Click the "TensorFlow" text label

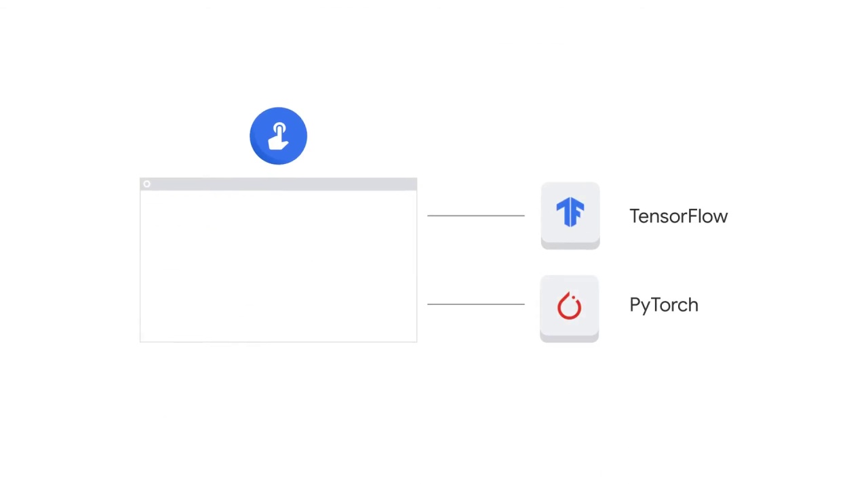click(678, 216)
